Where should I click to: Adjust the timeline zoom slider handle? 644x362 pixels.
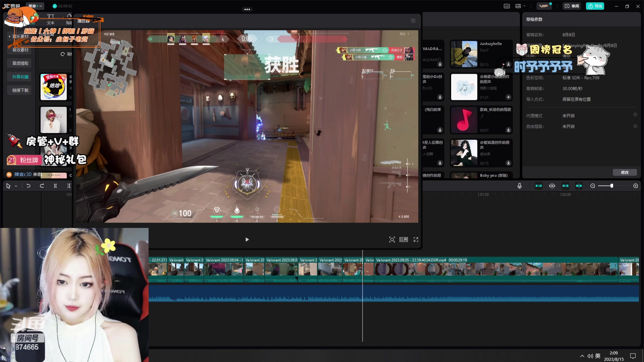pyautogui.click(x=611, y=186)
